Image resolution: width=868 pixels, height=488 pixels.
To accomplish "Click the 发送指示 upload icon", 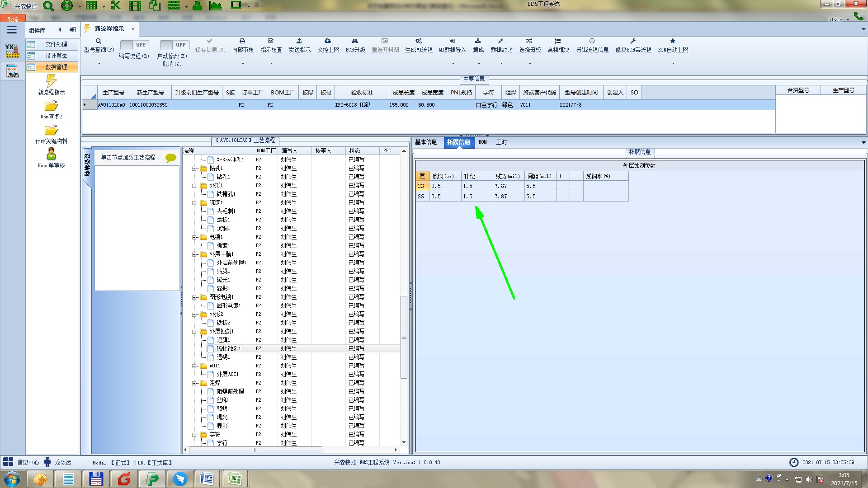I will point(299,41).
